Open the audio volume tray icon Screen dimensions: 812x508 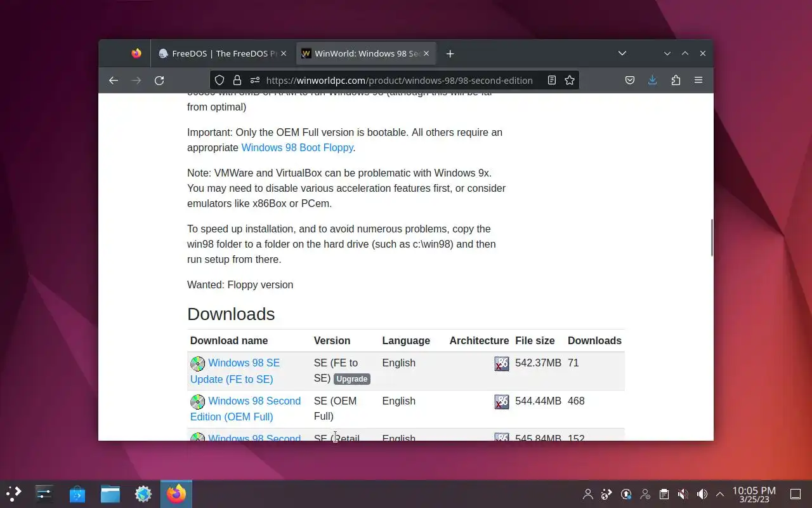coord(702,493)
